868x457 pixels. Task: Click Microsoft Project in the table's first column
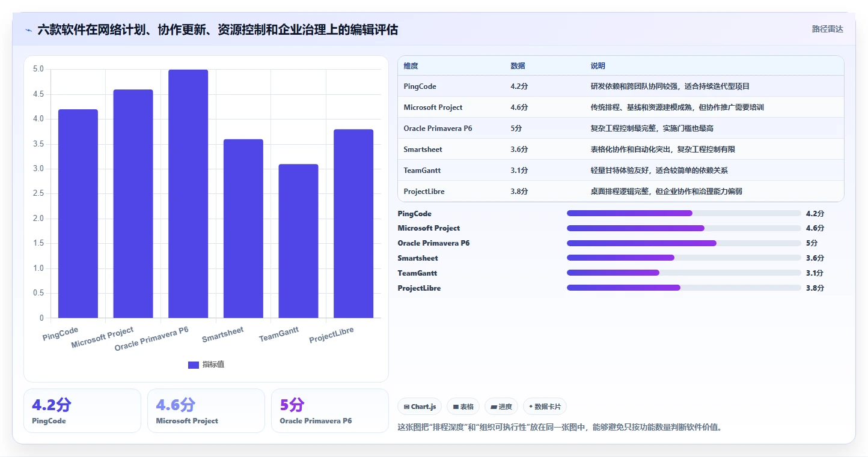[433, 107]
